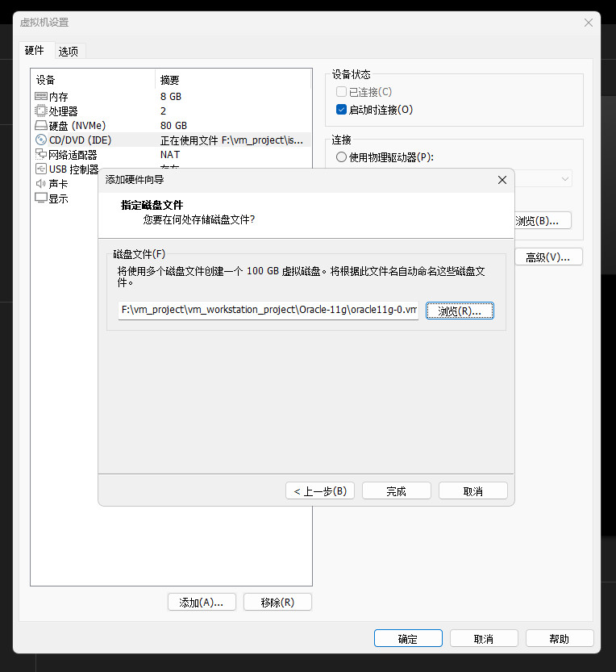Switch to the 选项 tab
Screen dimensions: 616x672
click(69, 52)
